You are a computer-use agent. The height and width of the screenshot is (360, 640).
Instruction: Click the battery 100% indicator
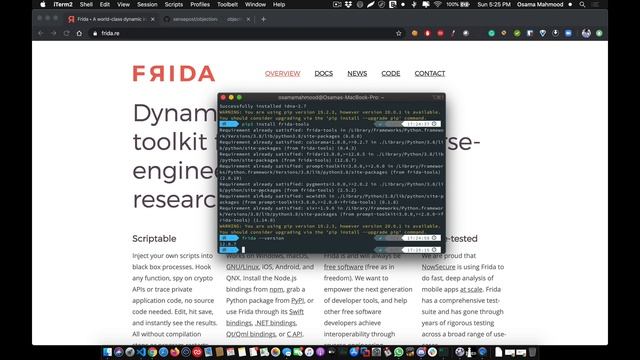458,4
